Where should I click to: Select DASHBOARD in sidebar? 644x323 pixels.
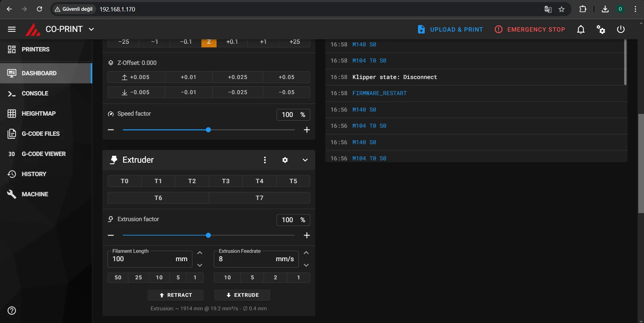click(x=46, y=73)
